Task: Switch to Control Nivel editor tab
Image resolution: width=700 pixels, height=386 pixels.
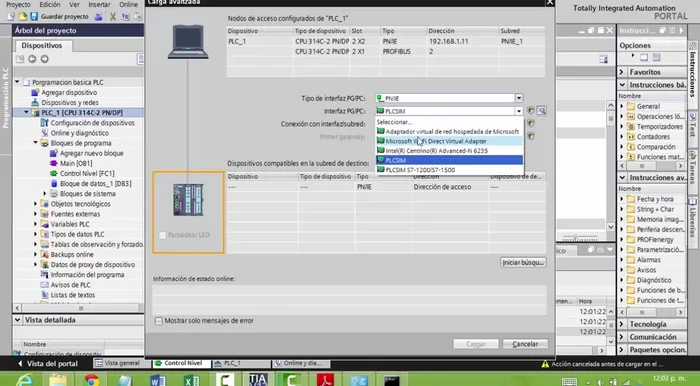Action: point(181,364)
